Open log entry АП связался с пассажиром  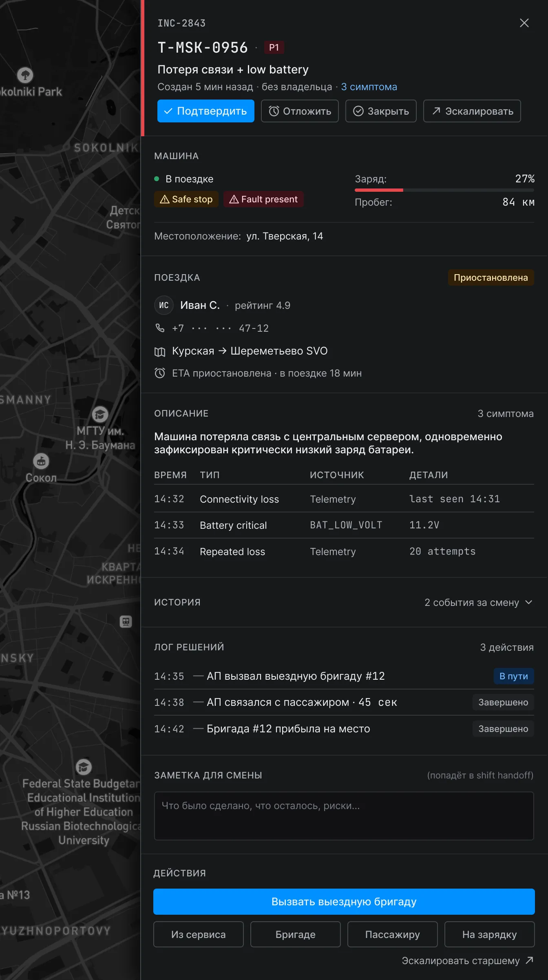(x=344, y=702)
